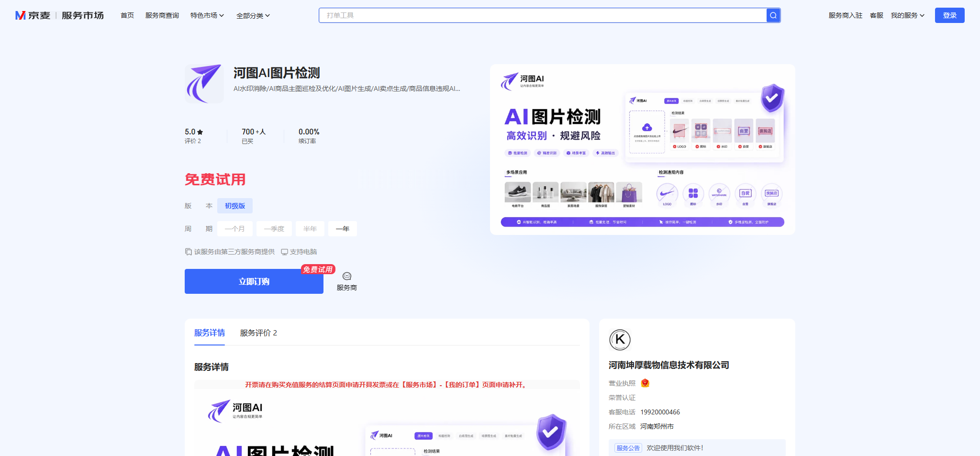The height and width of the screenshot is (456, 980).
Task: Open 服务商查询 in the navigation
Action: tap(162, 15)
